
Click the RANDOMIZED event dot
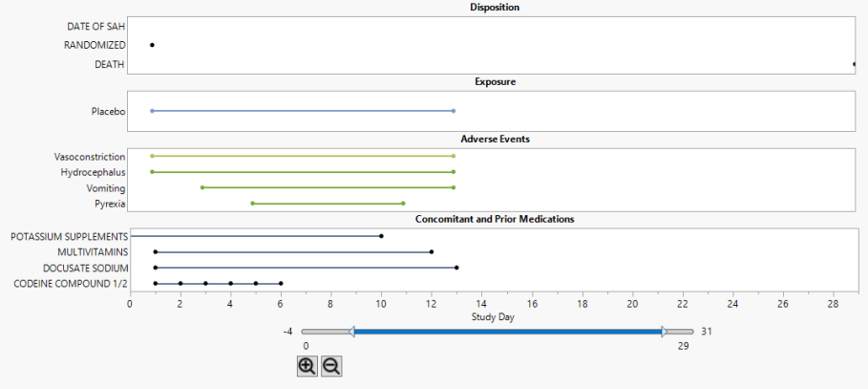(x=152, y=45)
